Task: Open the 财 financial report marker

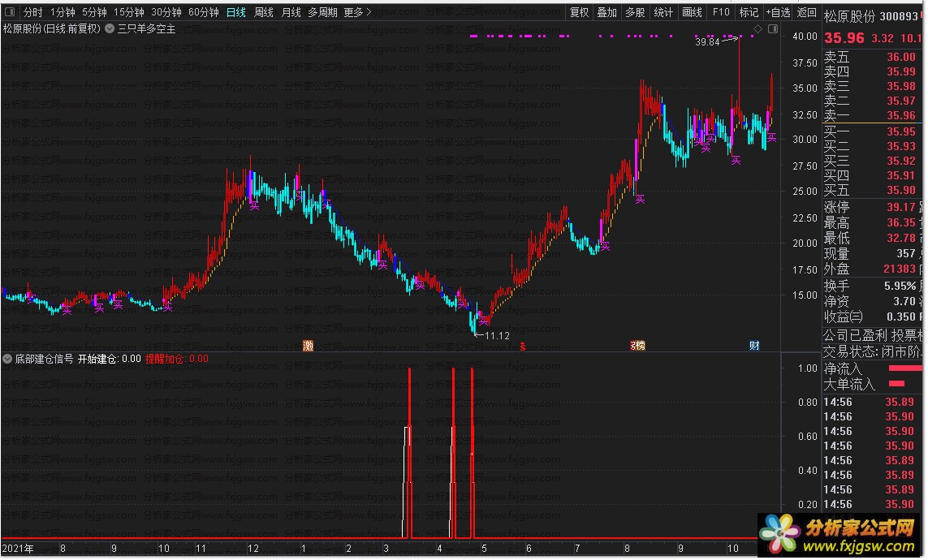Action: tap(754, 346)
